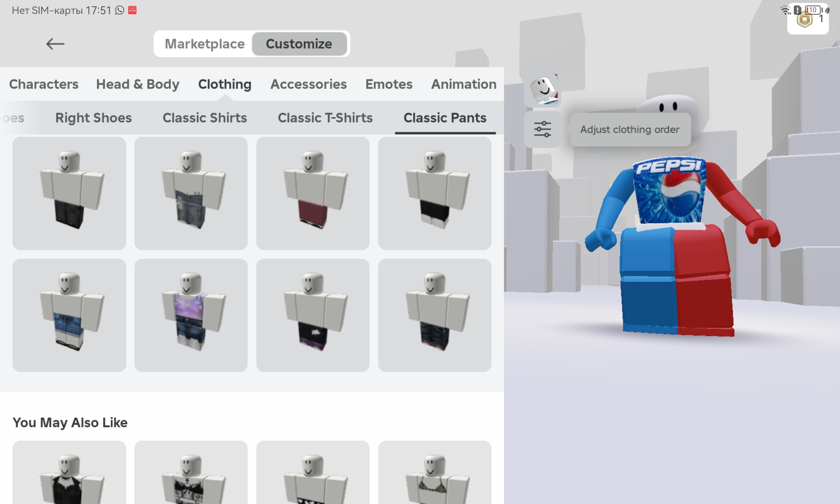Screen dimensions: 840x504
Task: Click the Adjust clothing order tooltip
Action: [x=630, y=129]
